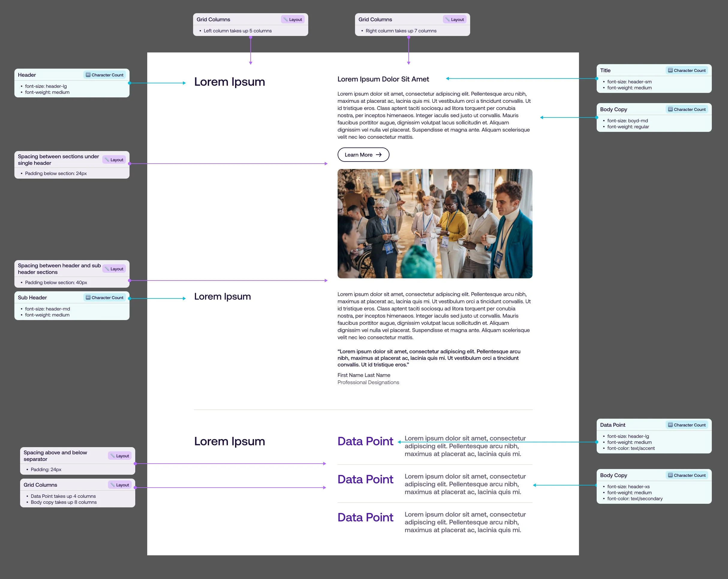This screenshot has width=728, height=579.
Task: Click Layout tag on separator spacing card
Action: [120, 456]
